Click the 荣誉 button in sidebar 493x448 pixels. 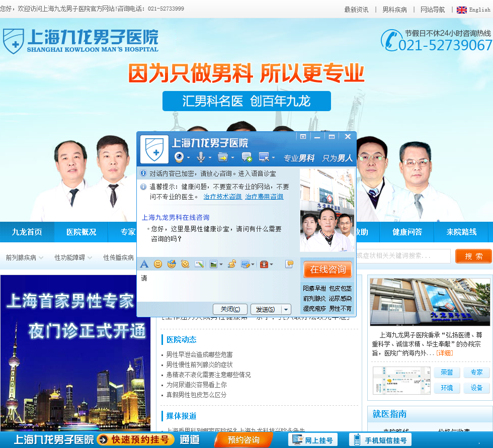447,372
